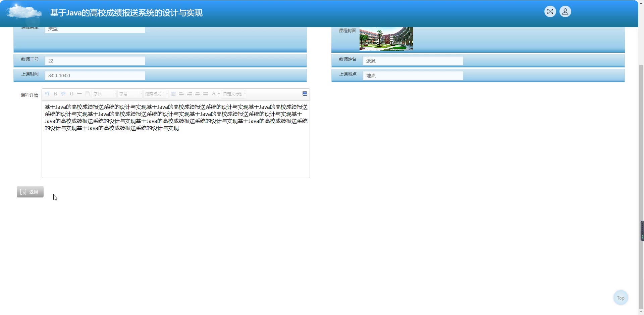Click the 教师姓名 label
Screen dimensions: 644x315
348,59
